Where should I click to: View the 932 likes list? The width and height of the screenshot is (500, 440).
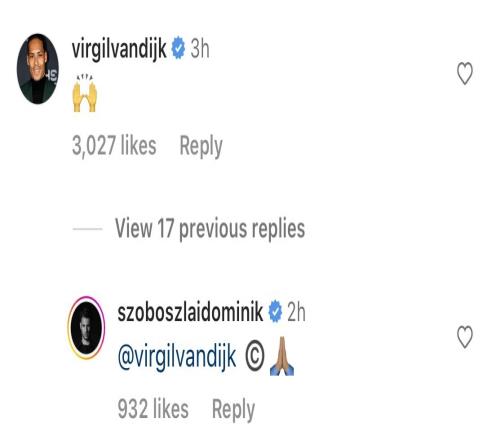153,409
